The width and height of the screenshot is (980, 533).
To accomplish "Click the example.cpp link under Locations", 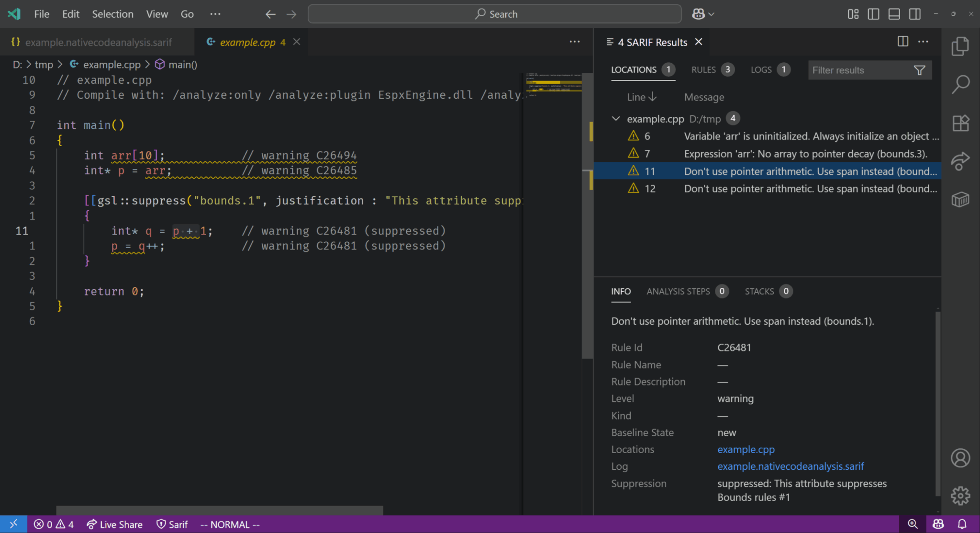I will (746, 449).
